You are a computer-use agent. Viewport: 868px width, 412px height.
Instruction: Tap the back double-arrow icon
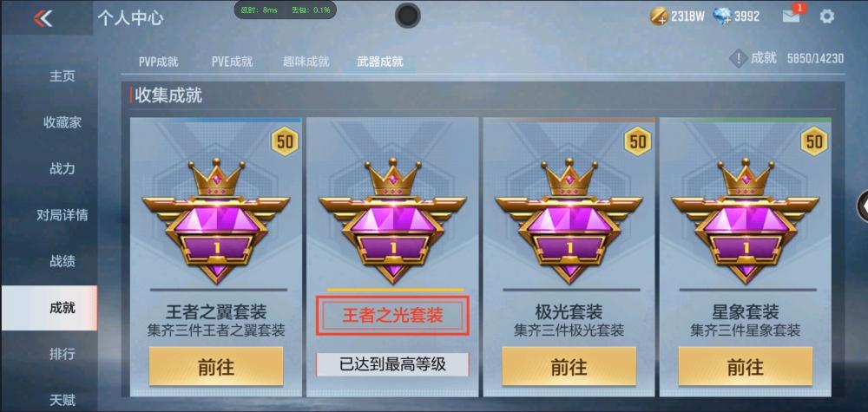coord(43,18)
